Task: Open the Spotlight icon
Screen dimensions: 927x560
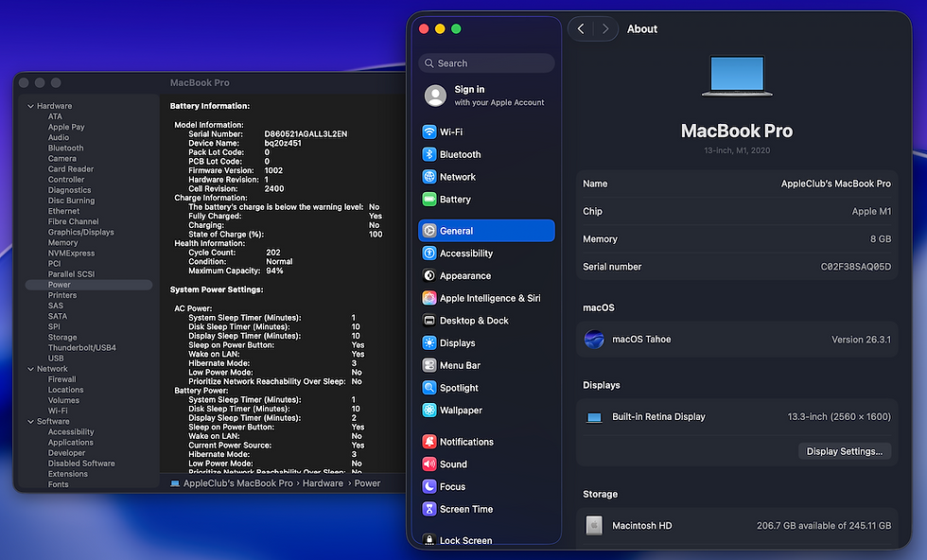Action: (x=429, y=388)
